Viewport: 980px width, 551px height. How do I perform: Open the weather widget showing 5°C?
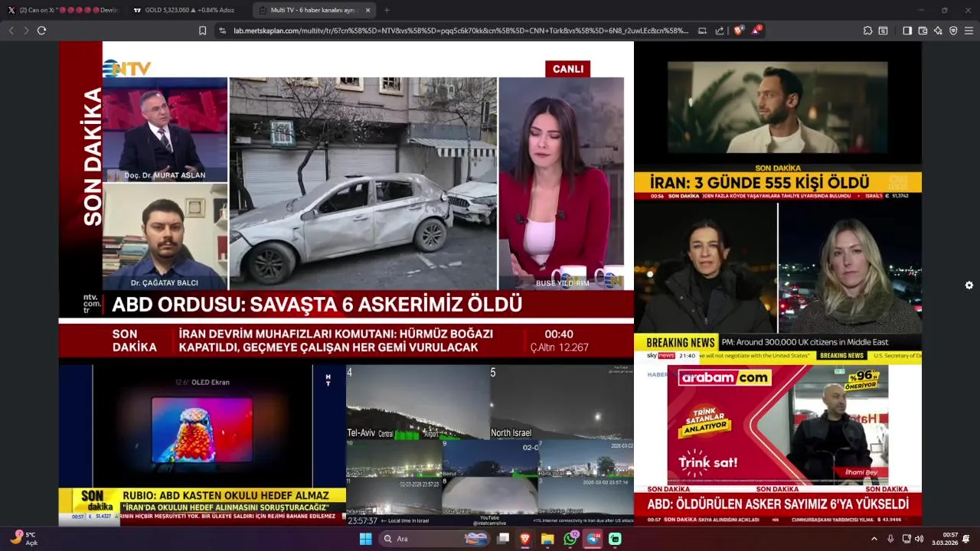[23, 539]
